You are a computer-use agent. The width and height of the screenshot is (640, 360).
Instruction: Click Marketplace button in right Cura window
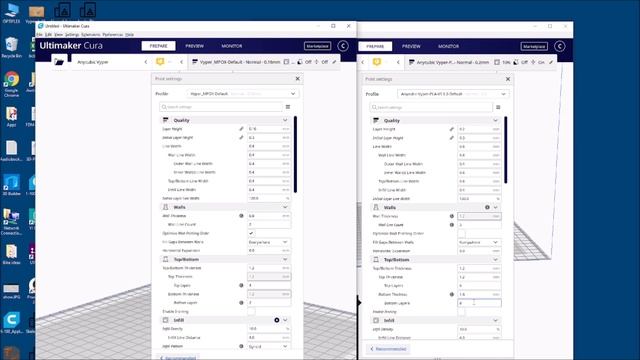click(534, 47)
